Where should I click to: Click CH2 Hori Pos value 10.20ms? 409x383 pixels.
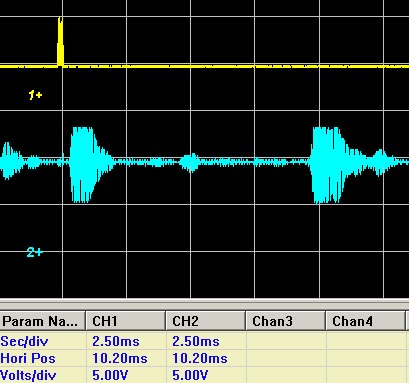pyautogui.click(x=200, y=358)
